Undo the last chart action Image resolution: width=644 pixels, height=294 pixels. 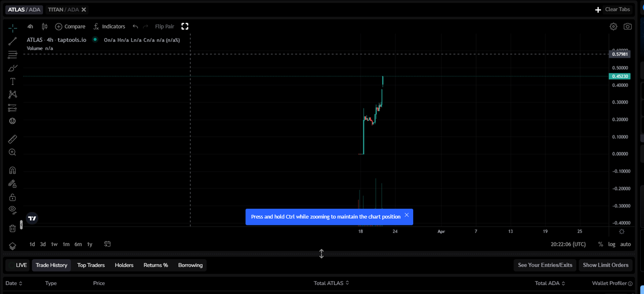(135, 26)
